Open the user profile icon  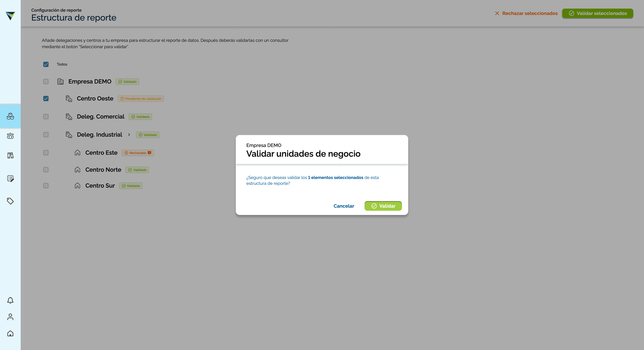coord(10,317)
